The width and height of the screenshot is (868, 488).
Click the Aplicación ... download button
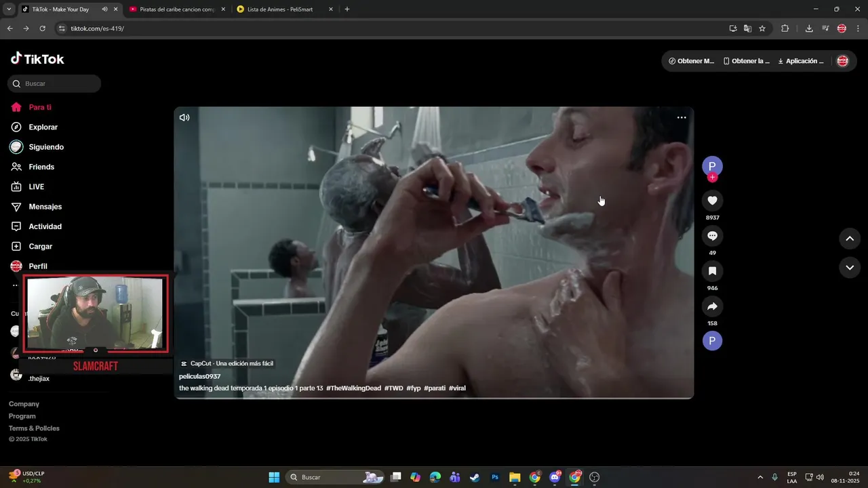[801, 61]
